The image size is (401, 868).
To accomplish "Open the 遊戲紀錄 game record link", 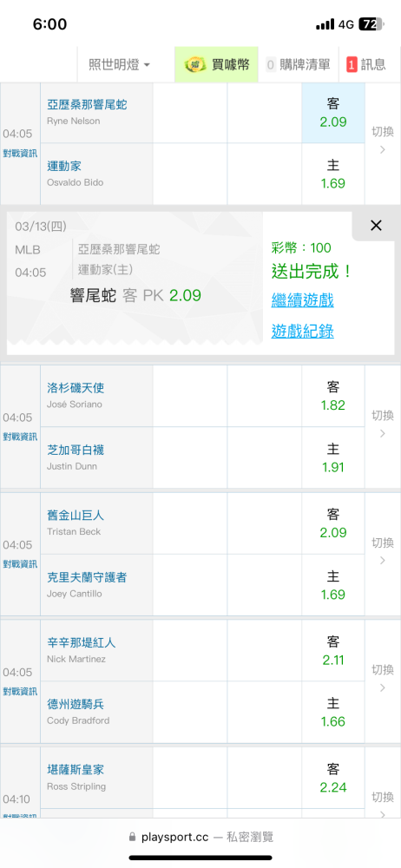I will (302, 331).
